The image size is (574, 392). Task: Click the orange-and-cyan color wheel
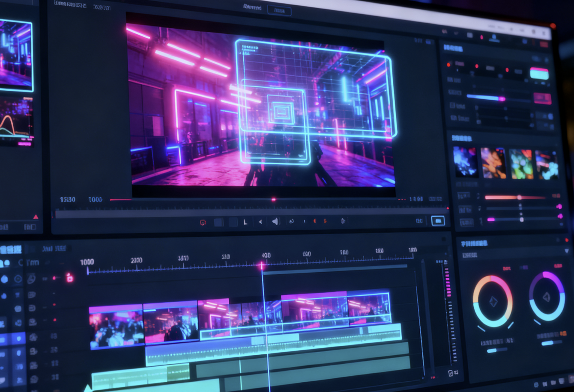493,301
